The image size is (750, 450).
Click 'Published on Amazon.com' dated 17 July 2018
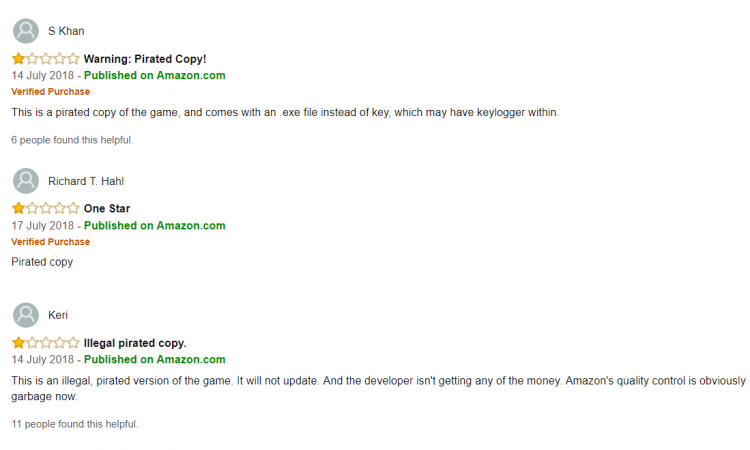point(154,226)
